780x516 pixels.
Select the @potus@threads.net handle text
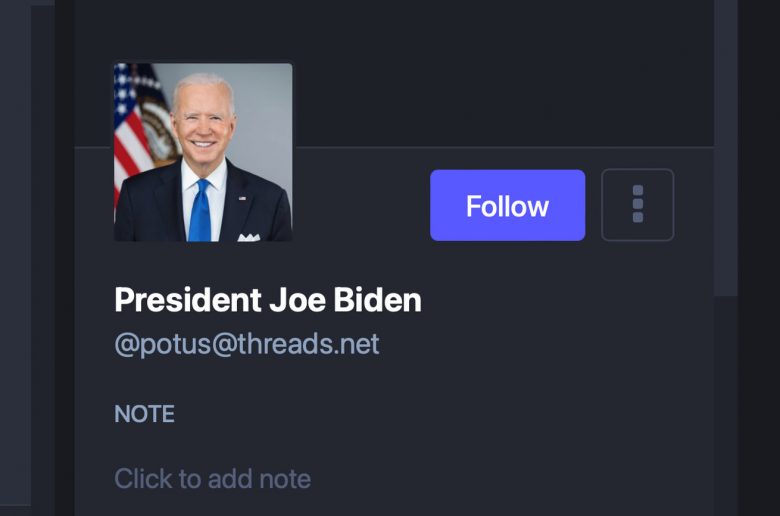click(x=247, y=344)
